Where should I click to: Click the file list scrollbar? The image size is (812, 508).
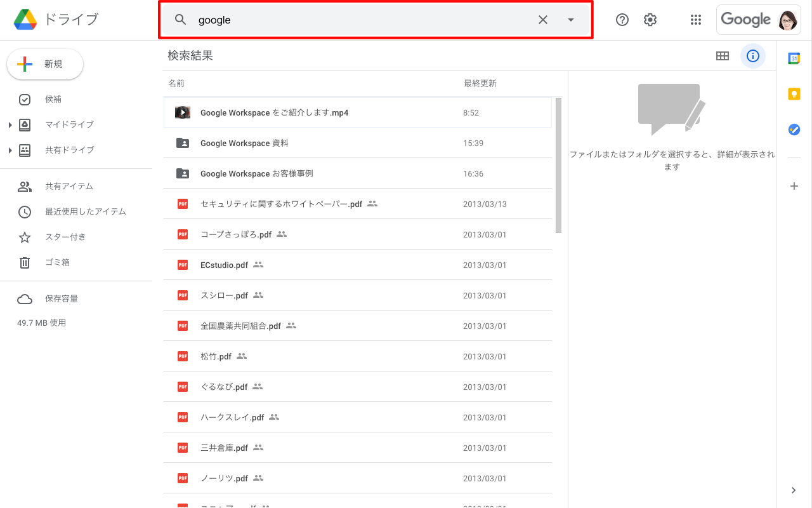coord(558,165)
